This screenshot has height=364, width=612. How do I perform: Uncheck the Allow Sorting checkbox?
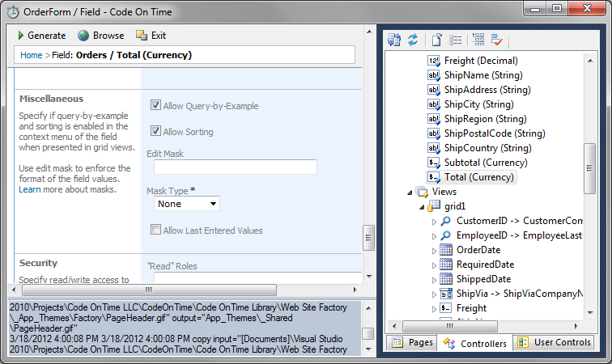coord(156,132)
